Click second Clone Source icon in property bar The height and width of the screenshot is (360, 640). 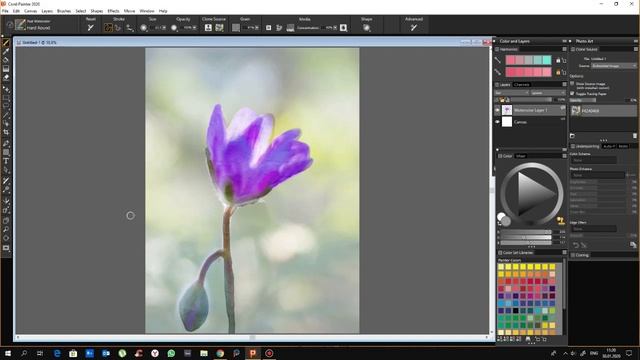(x=220, y=28)
